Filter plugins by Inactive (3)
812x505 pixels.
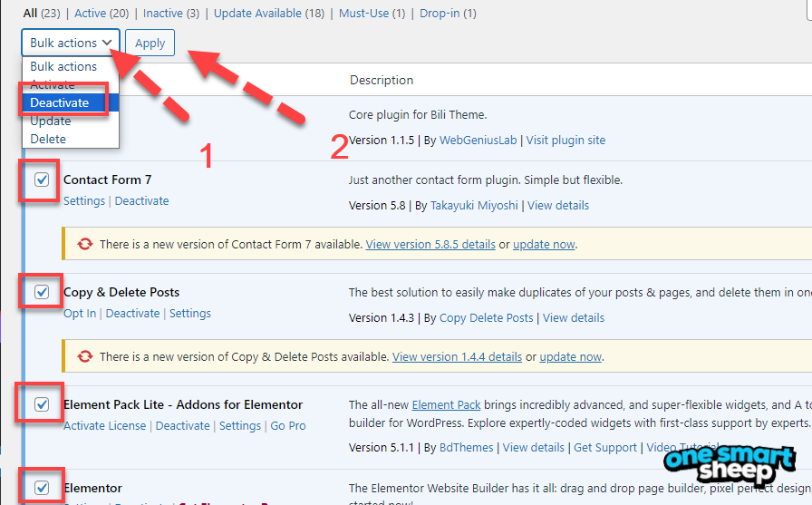point(171,13)
